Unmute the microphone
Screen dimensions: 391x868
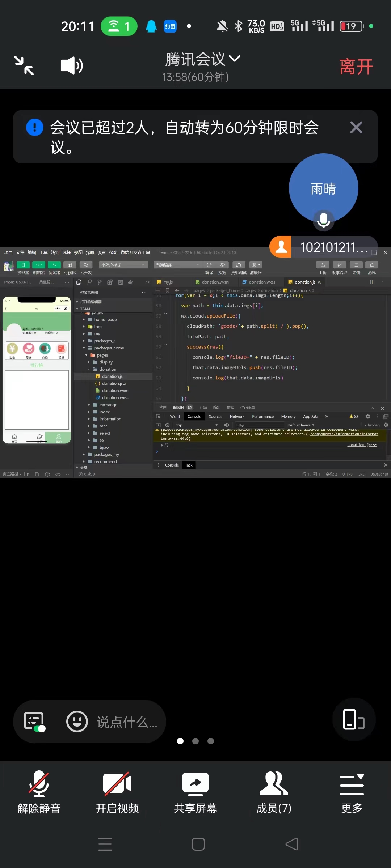39,793
